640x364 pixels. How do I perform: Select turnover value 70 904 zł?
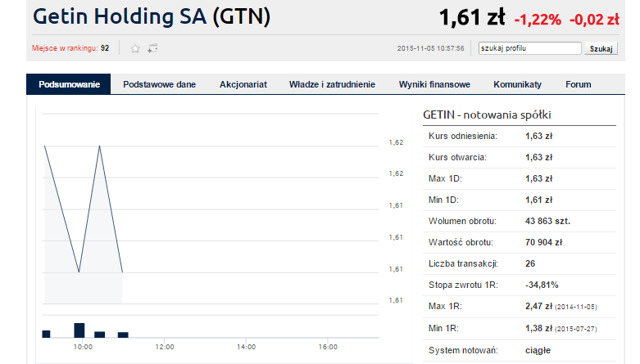[543, 242]
